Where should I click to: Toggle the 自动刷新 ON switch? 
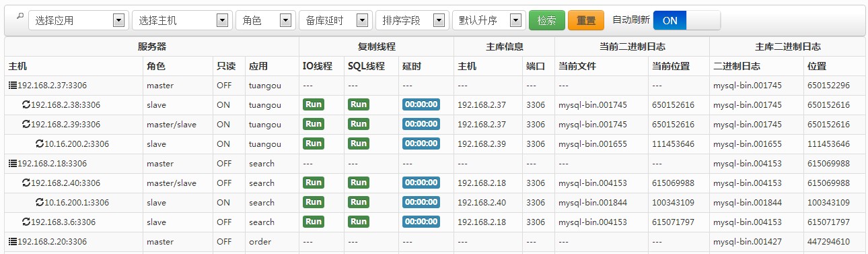point(686,20)
